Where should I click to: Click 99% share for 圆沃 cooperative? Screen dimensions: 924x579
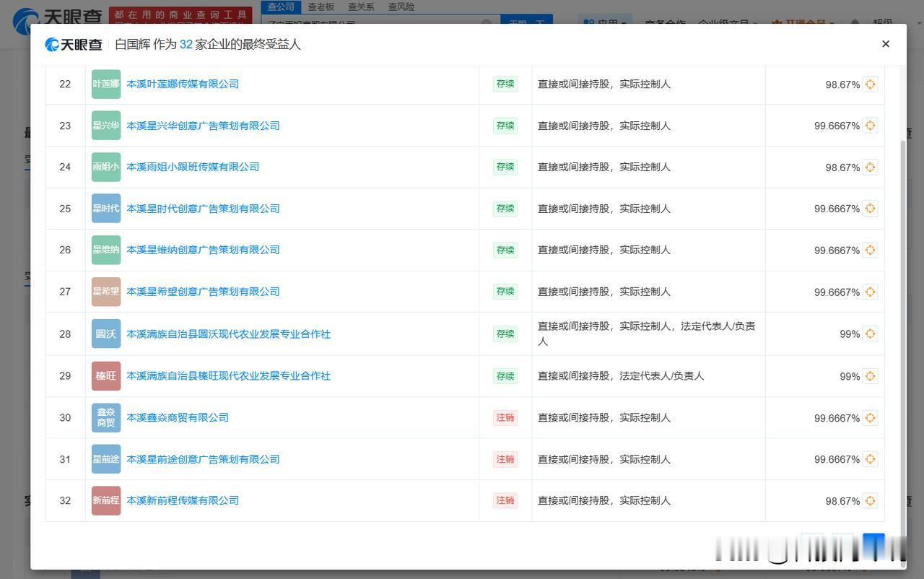tap(850, 334)
